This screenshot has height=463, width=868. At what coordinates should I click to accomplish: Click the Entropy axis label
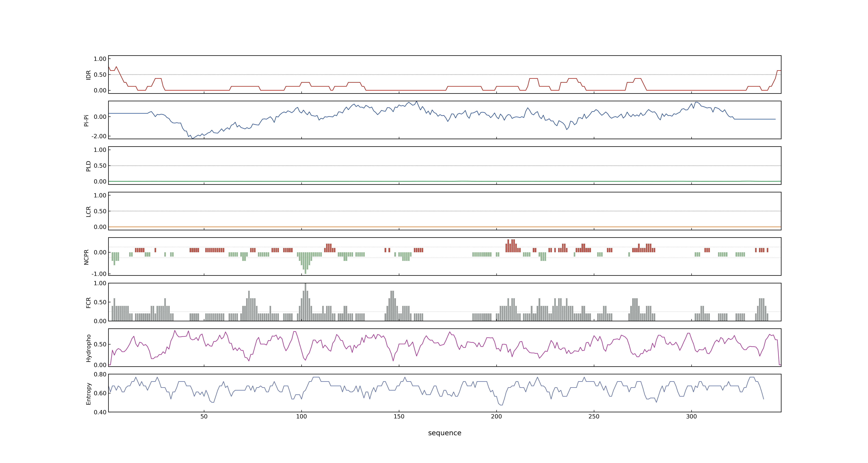[88, 393]
